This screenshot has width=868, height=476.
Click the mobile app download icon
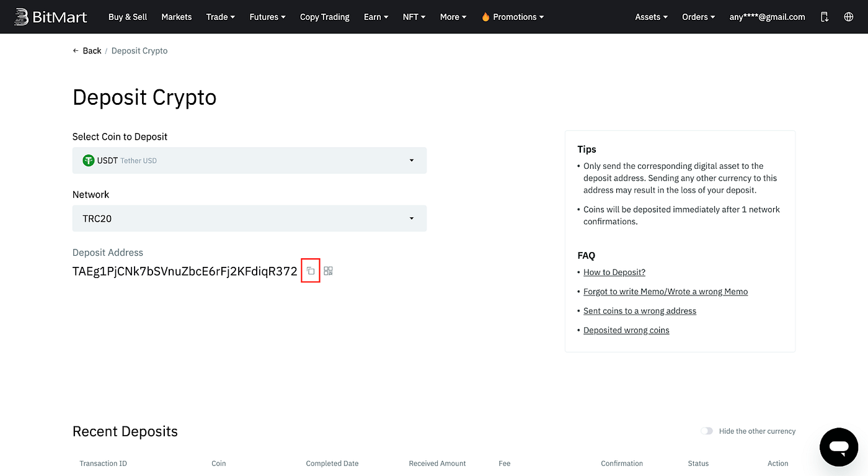[825, 17]
